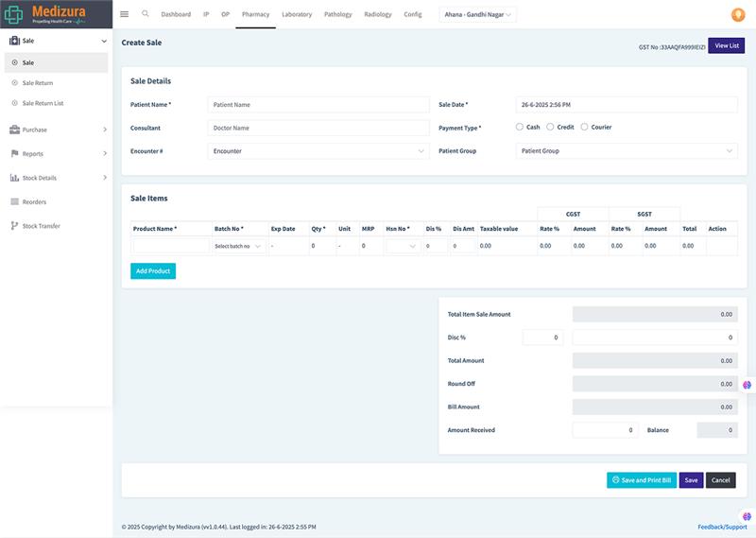Image resolution: width=756 pixels, height=538 pixels.
Task: Click the brain icon above Feedback/Support
Action: (x=747, y=516)
